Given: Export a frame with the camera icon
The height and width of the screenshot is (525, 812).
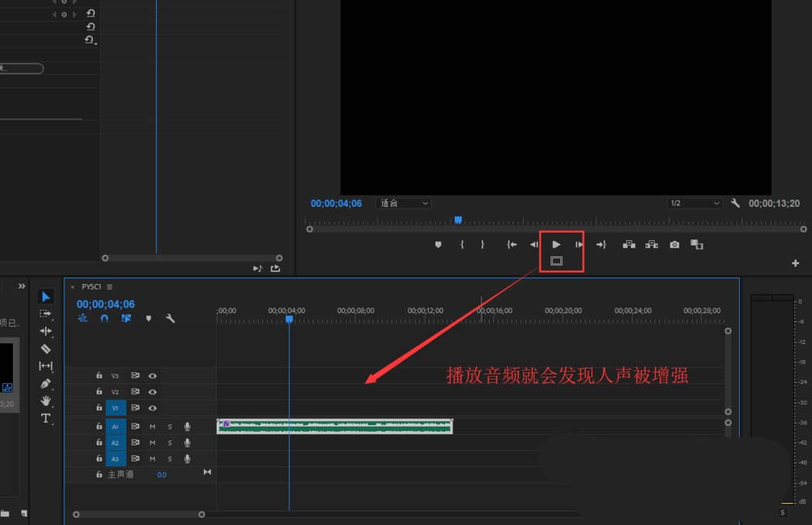Looking at the screenshot, I should click(x=674, y=244).
